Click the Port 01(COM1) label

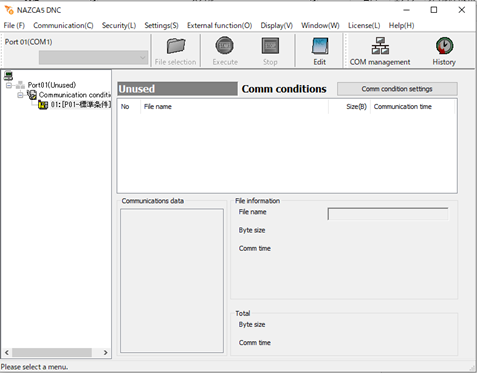[29, 42]
